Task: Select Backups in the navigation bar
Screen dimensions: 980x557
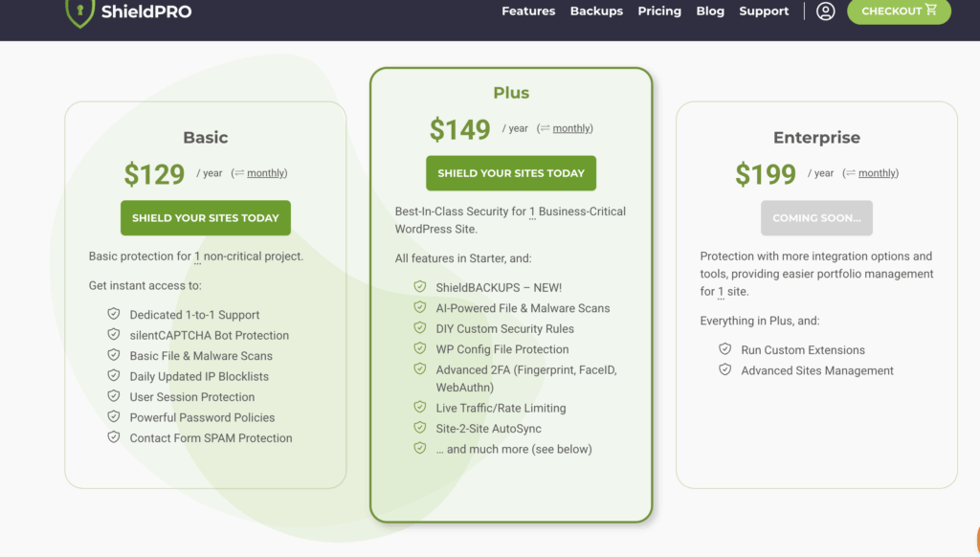Action: pyautogui.click(x=596, y=11)
